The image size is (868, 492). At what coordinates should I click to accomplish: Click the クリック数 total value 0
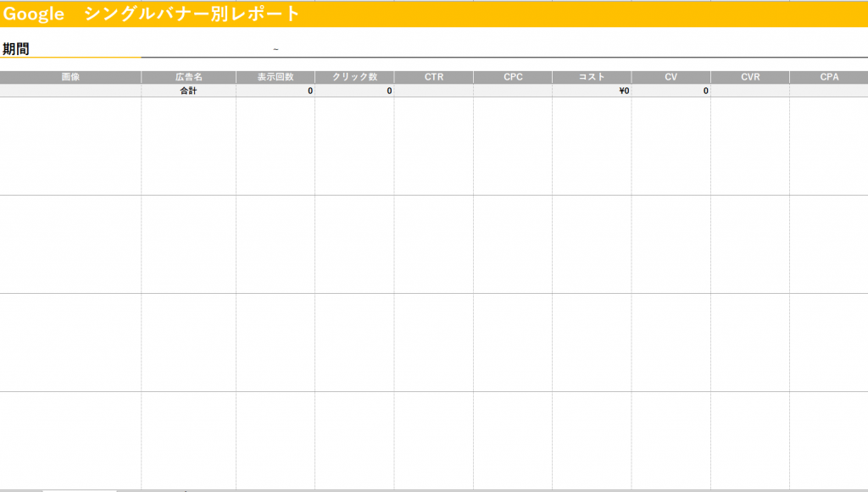pyautogui.click(x=354, y=91)
